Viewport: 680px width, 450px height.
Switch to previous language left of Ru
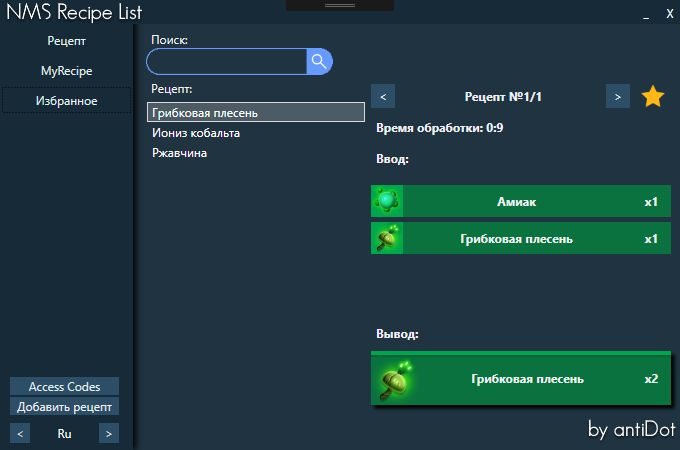tap(20, 433)
